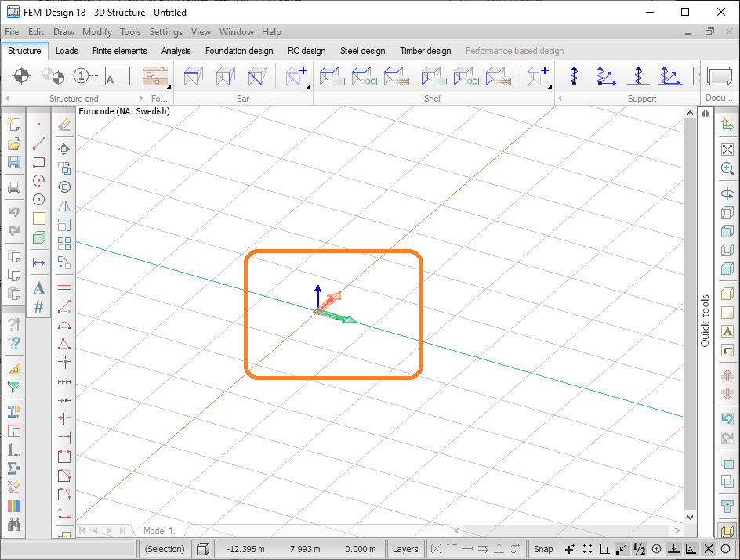The image size is (740, 560).
Task: Click the Open file folder icon
Action: tap(14, 143)
